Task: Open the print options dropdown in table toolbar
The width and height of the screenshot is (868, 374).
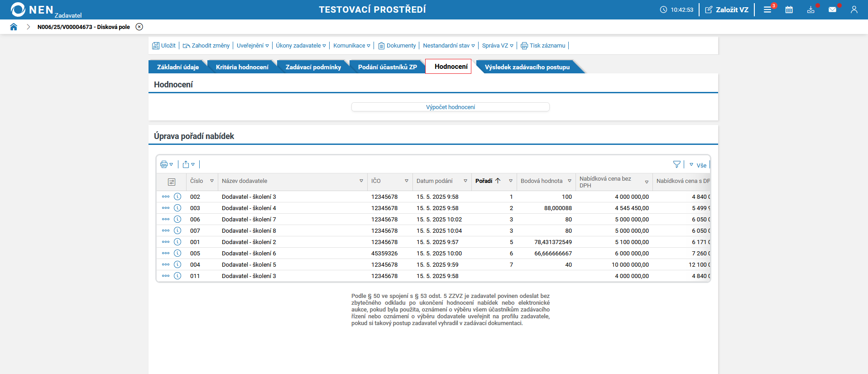Action: click(x=166, y=164)
